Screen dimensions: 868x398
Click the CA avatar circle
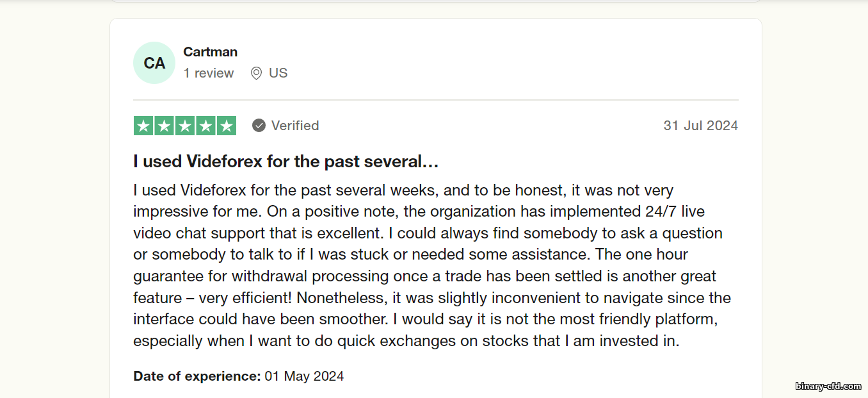[154, 63]
